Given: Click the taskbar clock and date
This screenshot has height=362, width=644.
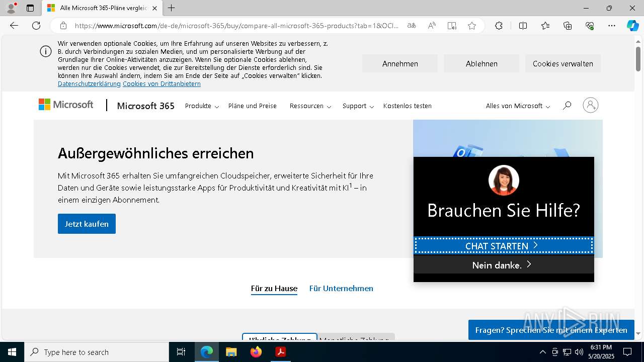Looking at the screenshot, I should [601, 352].
